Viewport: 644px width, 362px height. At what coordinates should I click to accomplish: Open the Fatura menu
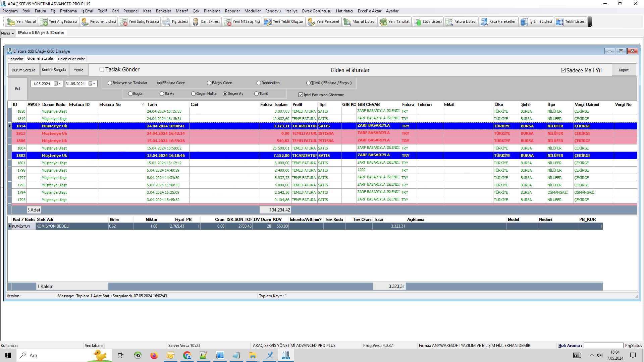pyautogui.click(x=40, y=11)
